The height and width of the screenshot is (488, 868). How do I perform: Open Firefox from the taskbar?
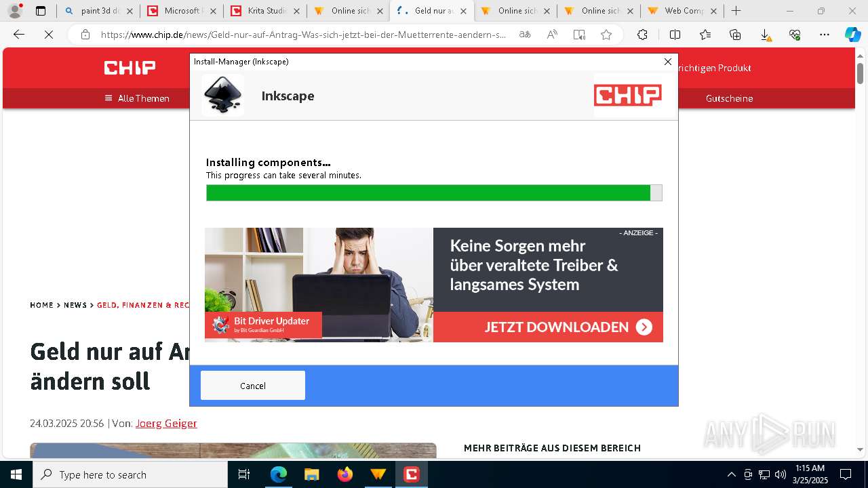click(x=344, y=474)
